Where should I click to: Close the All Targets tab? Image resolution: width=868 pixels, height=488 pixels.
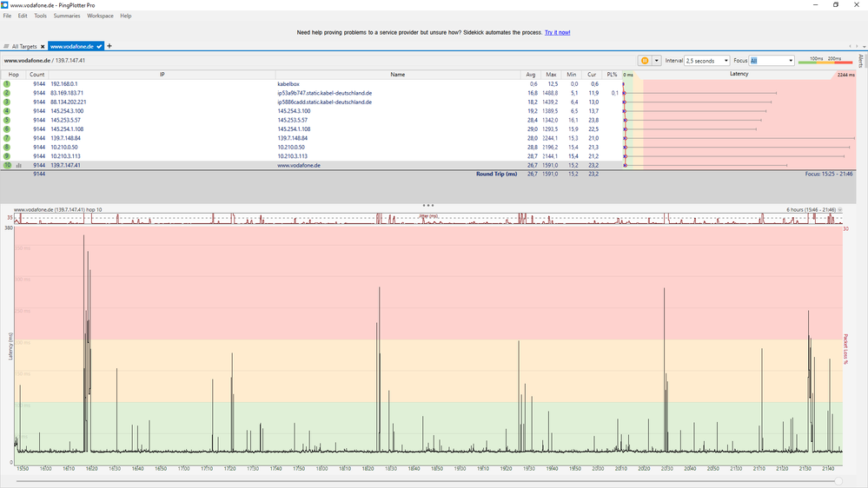pos(43,46)
